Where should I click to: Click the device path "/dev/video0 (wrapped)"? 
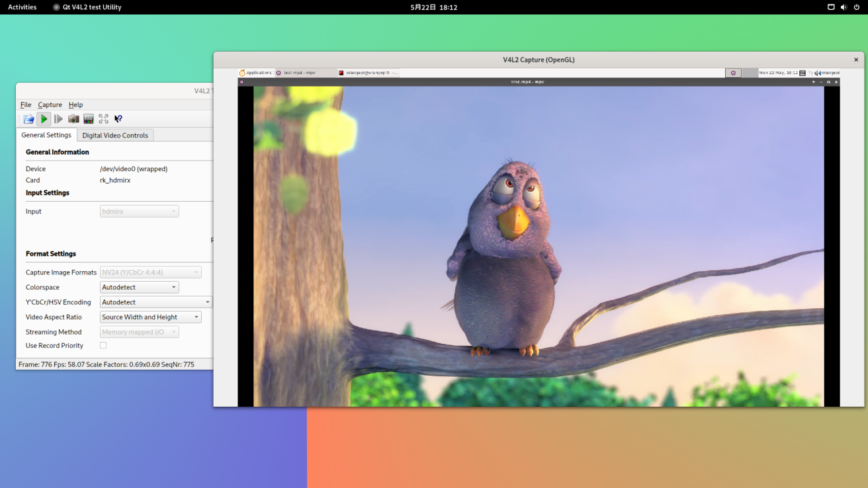tap(134, 169)
